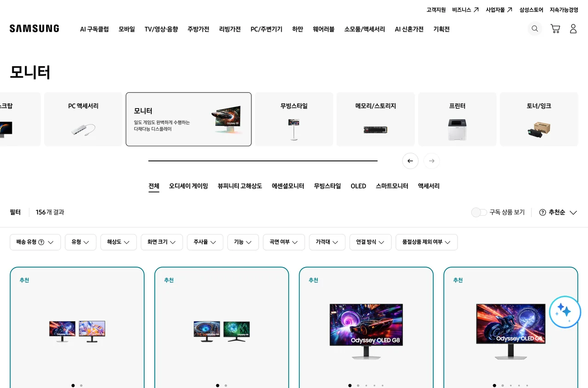Switch to 스마트모니터 tab

[x=392, y=186]
